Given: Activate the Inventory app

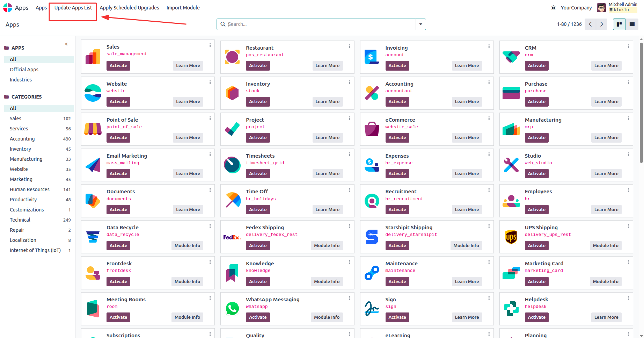Looking at the screenshot, I should pyautogui.click(x=258, y=102).
